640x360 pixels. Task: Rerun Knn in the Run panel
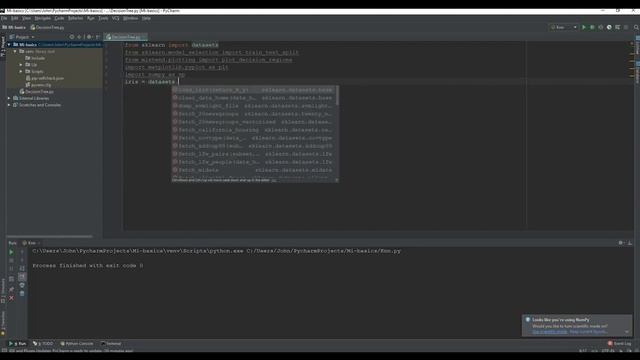11,252
